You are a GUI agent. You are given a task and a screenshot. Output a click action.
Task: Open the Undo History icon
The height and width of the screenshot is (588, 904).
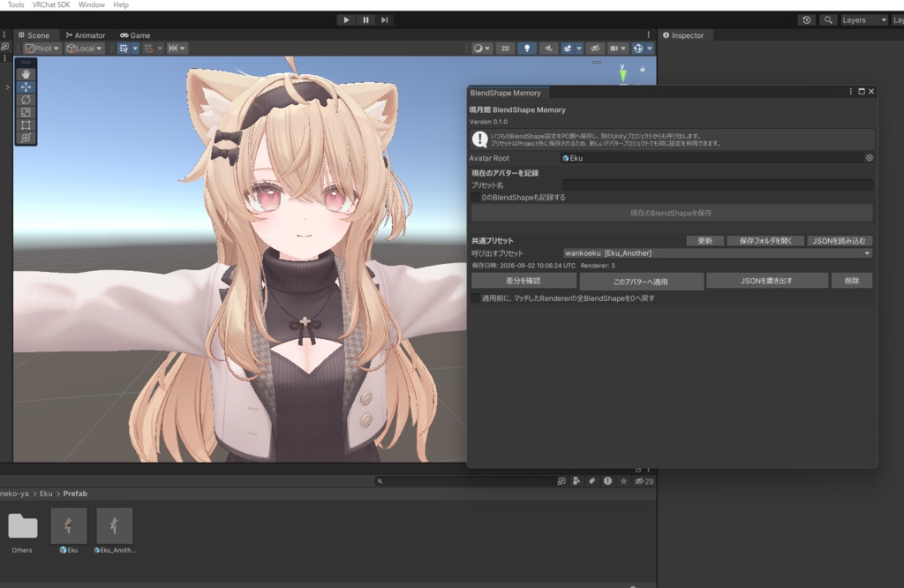(x=807, y=19)
